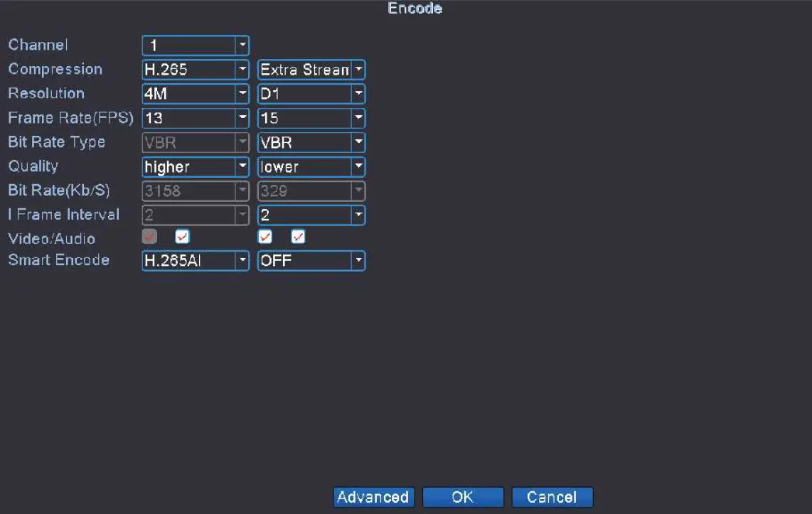Open extra stream Quality dropdown lower
The width and height of the screenshot is (812, 514).
(x=311, y=166)
